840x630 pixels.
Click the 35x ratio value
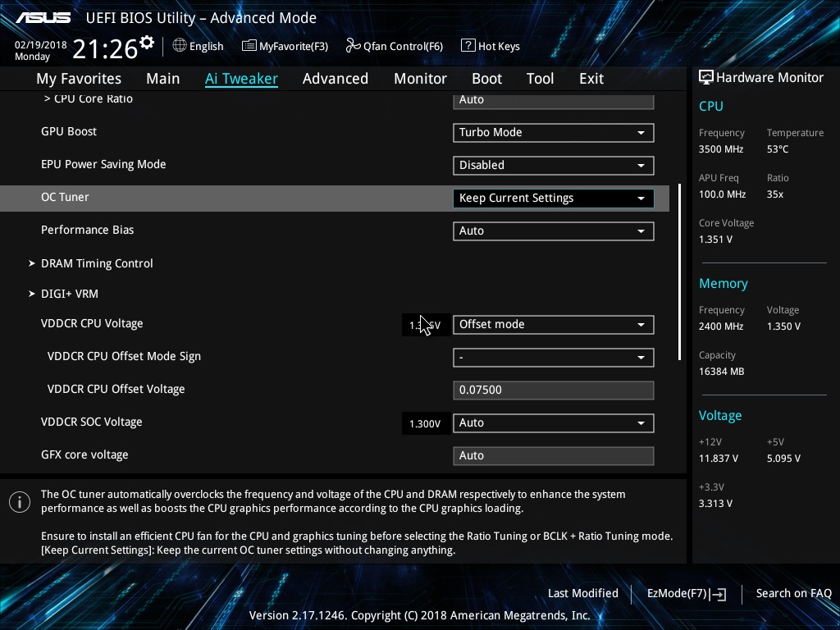pyautogui.click(x=774, y=194)
